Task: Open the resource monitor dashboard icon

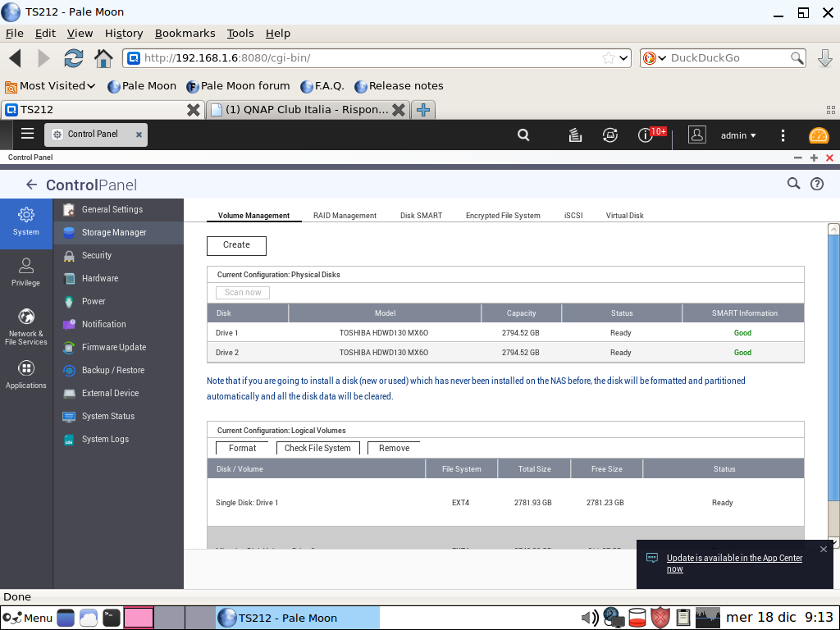Action: coord(819,136)
